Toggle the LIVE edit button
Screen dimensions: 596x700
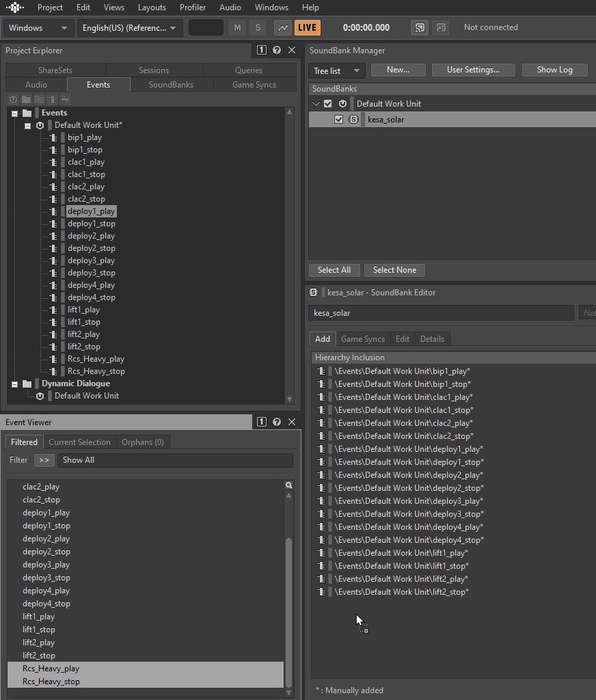(308, 28)
